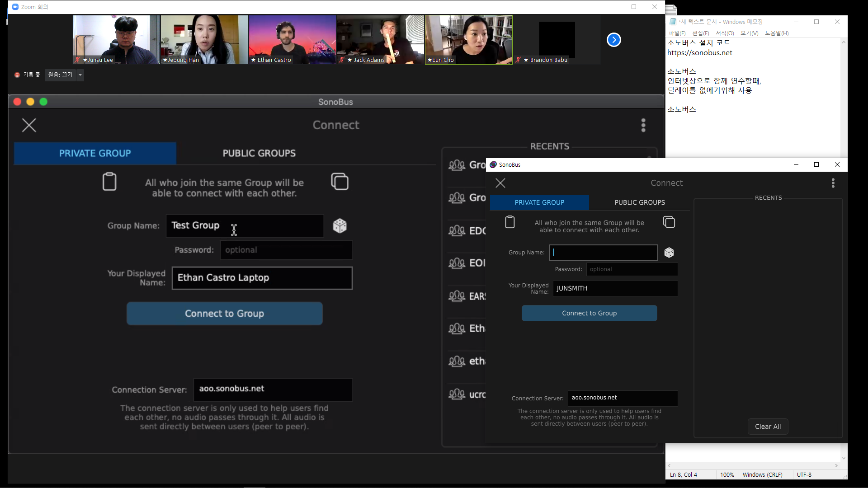Click the three-dot menu in large SonoBus window
The width and height of the screenshot is (868, 488).
[643, 125]
